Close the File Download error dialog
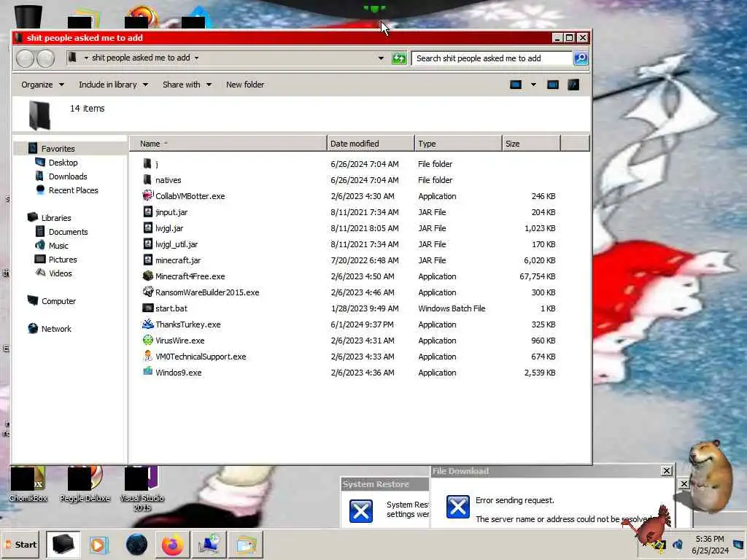This screenshot has height=560, width=747. tap(666, 470)
